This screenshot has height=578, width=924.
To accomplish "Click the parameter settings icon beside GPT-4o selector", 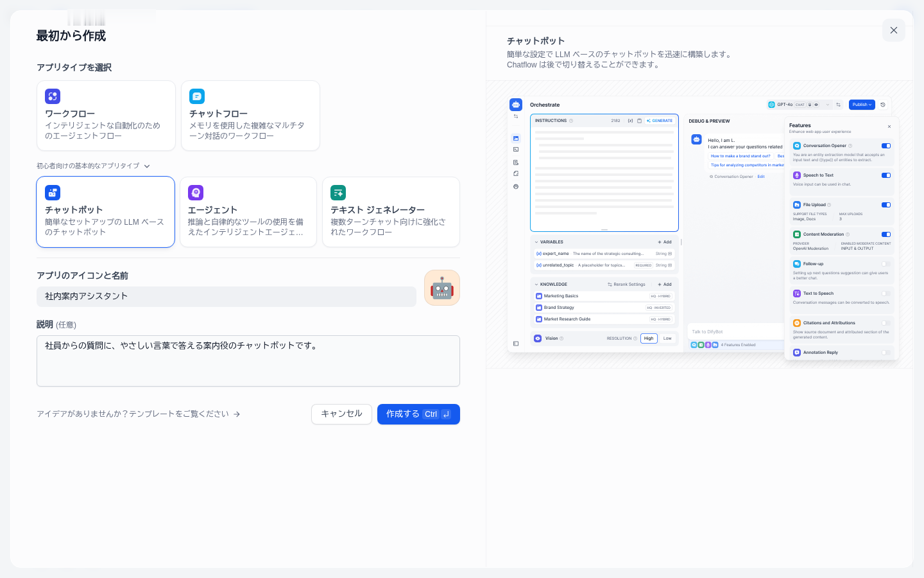I will coord(838,105).
